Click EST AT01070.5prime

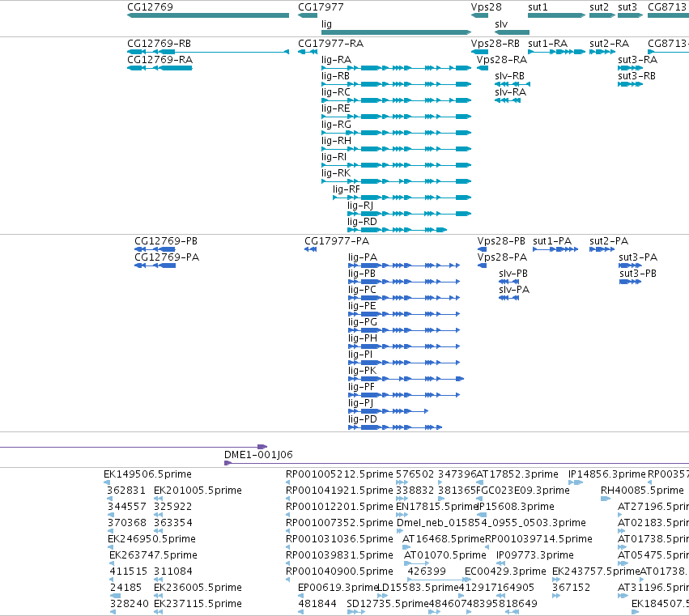pyautogui.click(x=444, y=555)
